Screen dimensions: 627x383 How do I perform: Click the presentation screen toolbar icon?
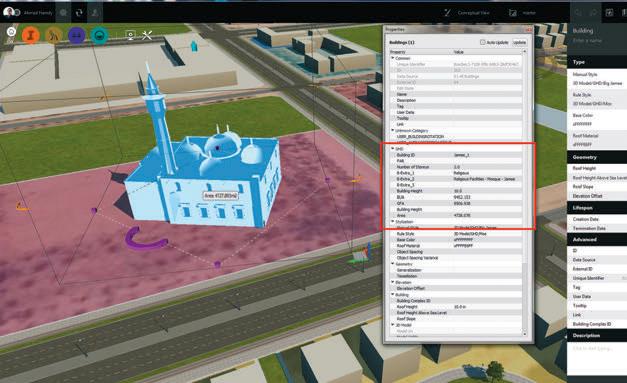point(130,35)
